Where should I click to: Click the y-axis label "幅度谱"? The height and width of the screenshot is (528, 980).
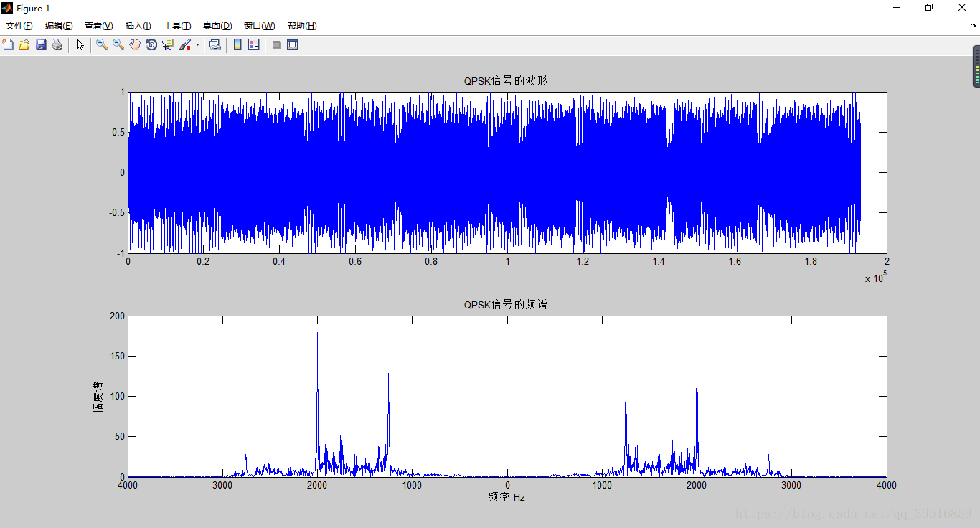click(98, 397)
